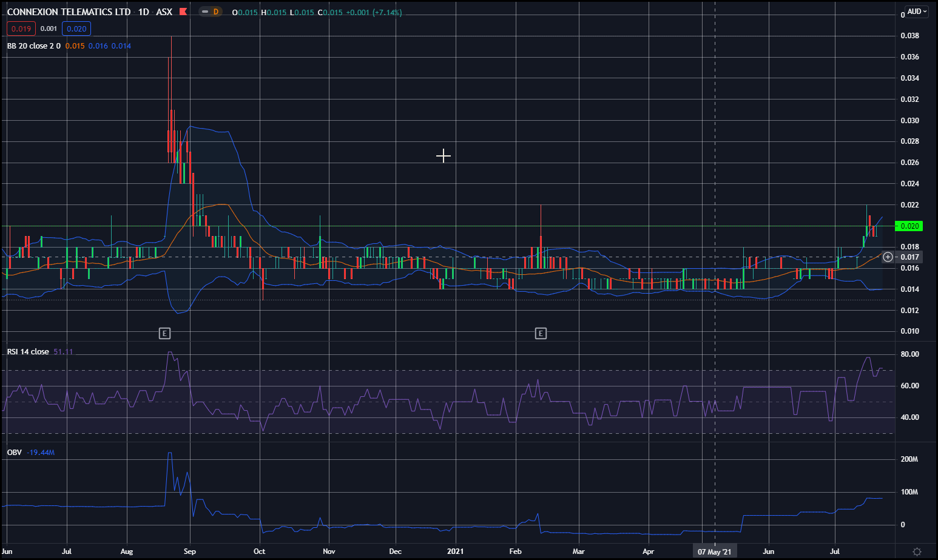Click the 0.030 price axis label

click(x=909, y=120)
